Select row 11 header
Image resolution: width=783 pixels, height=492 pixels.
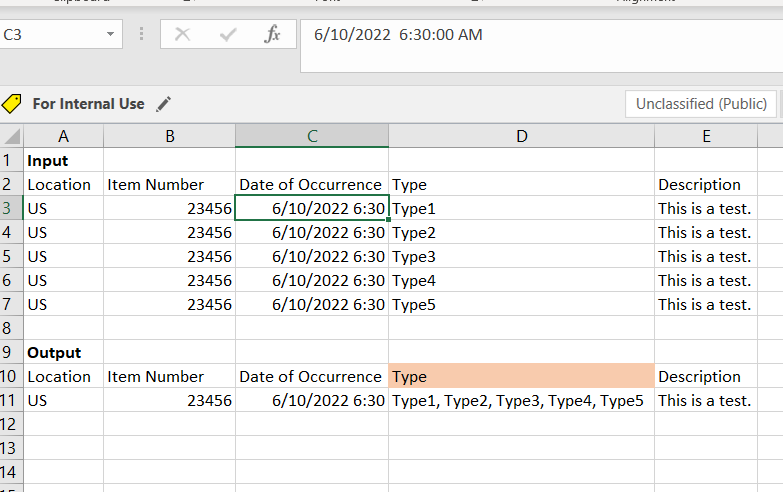click(11, 400)
